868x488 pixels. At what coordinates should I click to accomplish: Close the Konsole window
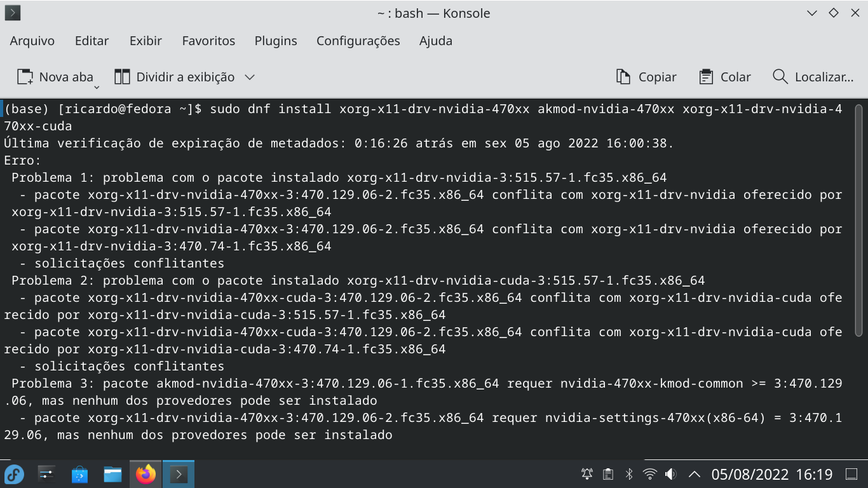(x=855, y=13)
